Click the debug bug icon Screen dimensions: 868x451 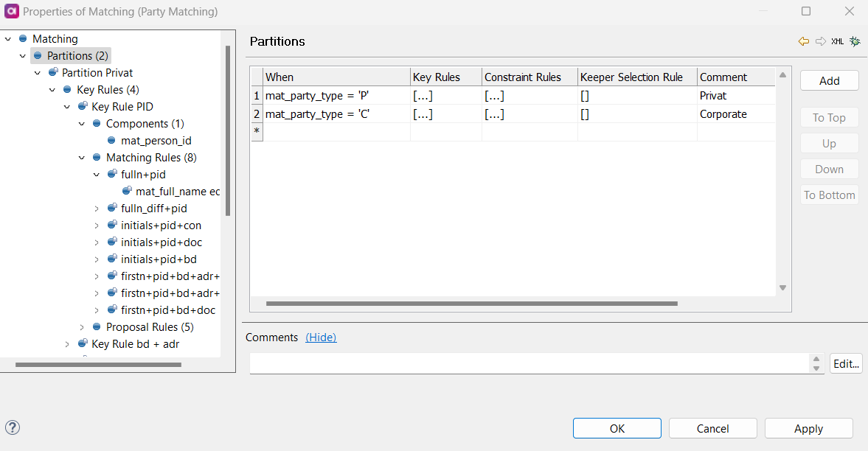[855, 41]
